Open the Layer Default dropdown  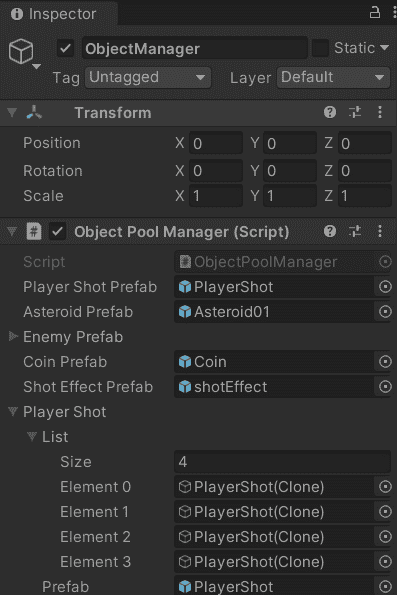coord(333,77)
